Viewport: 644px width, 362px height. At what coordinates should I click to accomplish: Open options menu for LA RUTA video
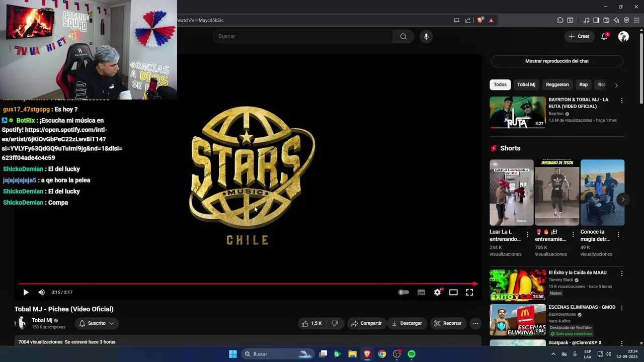click(x=621, y=101)
